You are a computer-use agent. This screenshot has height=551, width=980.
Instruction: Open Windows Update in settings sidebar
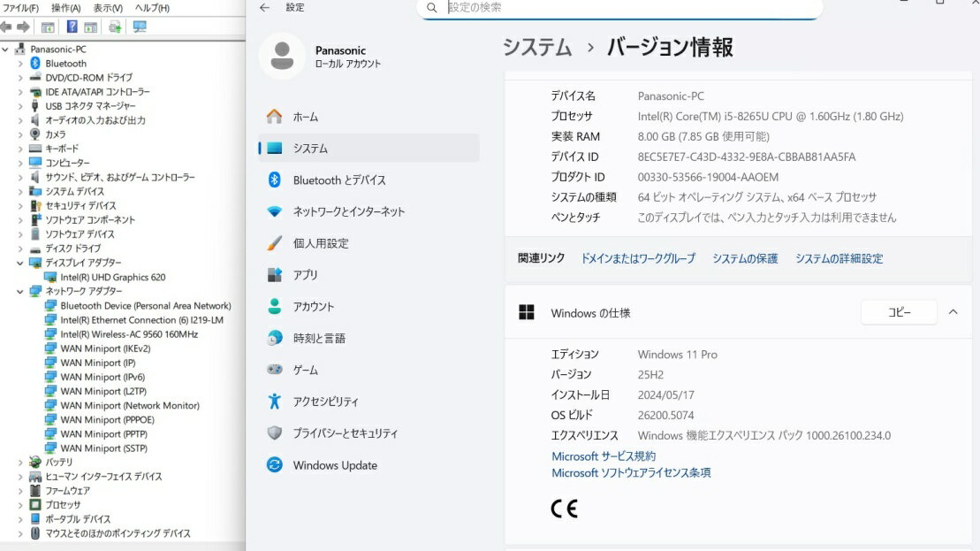pyautogui.click(x=335, y=465)
